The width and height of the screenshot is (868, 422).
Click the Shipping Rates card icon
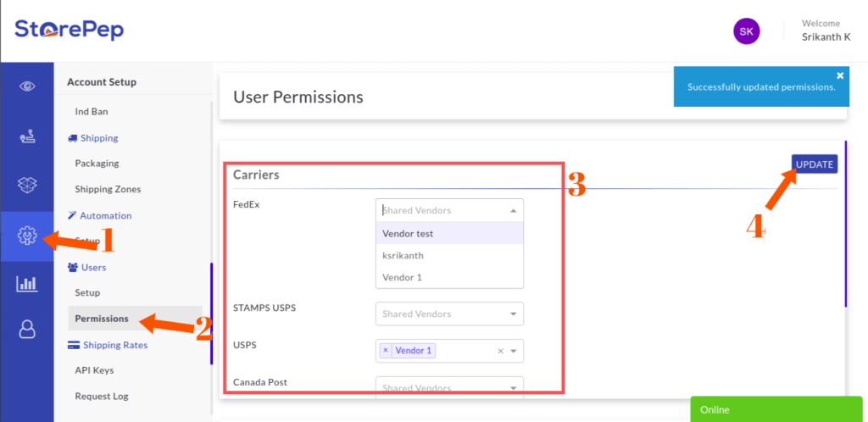click(73, 345)
